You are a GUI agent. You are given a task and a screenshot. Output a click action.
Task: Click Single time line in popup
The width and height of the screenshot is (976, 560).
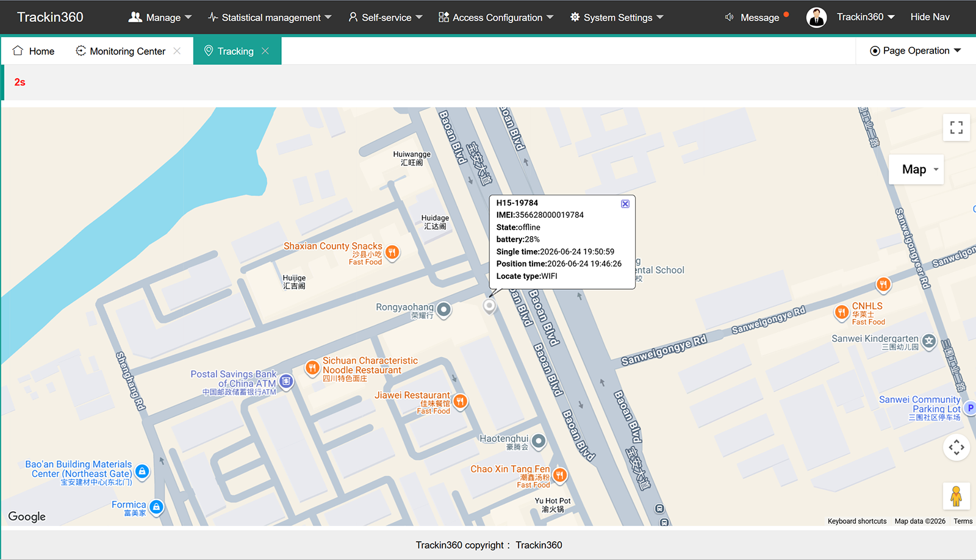(x=555, y=251)
